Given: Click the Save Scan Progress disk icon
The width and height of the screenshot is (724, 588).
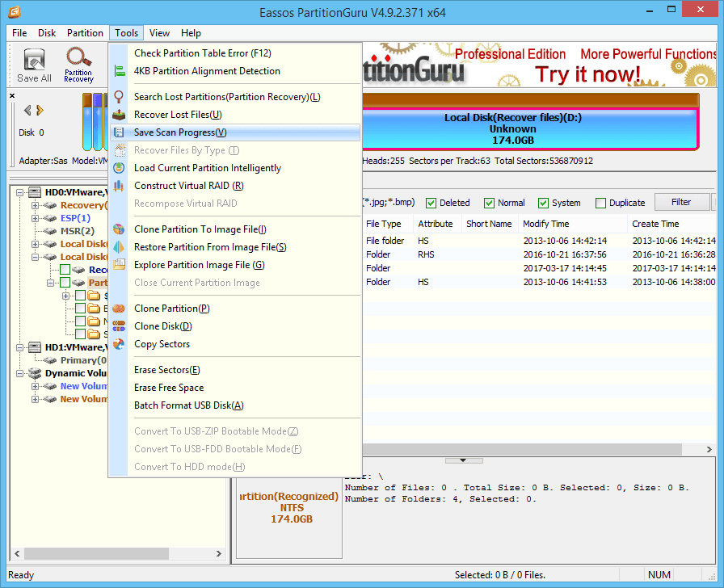Looking at the screenshot, I should 119,132.
